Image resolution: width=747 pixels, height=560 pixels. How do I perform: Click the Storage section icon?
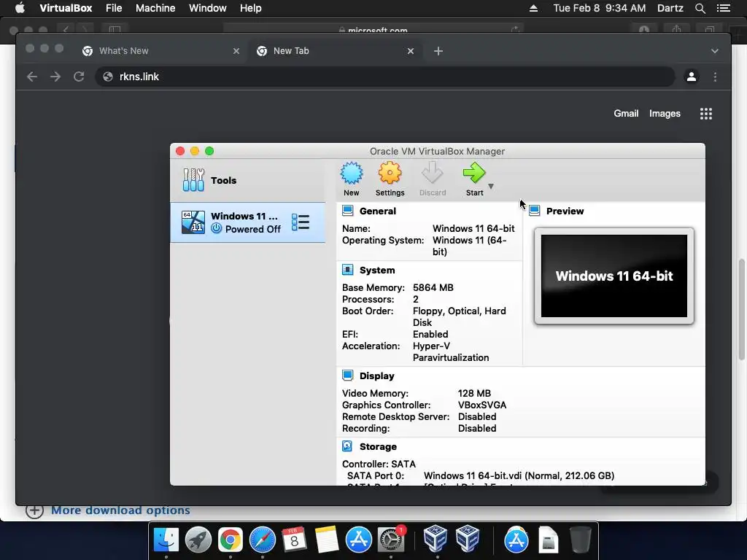pos(347,446)
